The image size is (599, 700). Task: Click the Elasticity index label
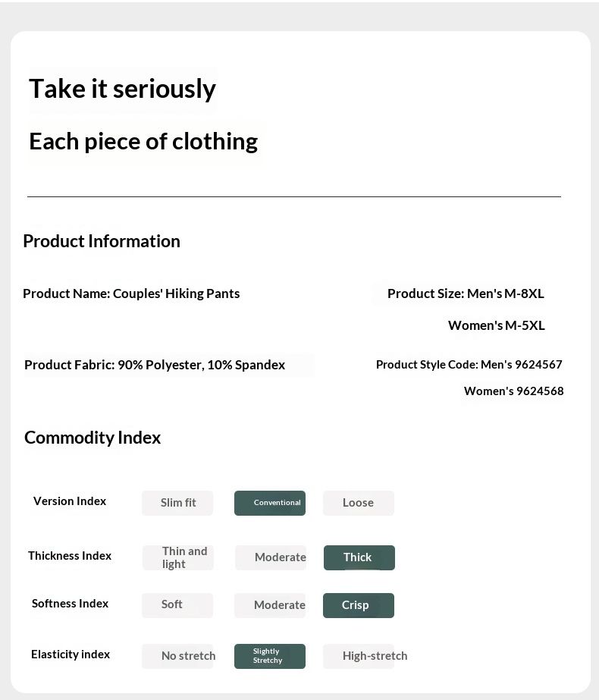(71, 654)
